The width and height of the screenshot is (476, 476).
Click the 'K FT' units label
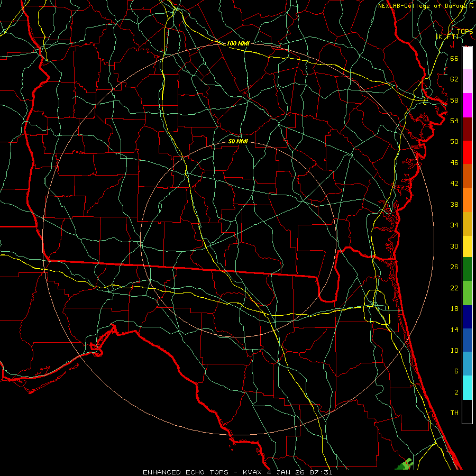click(x=447, y=37)
